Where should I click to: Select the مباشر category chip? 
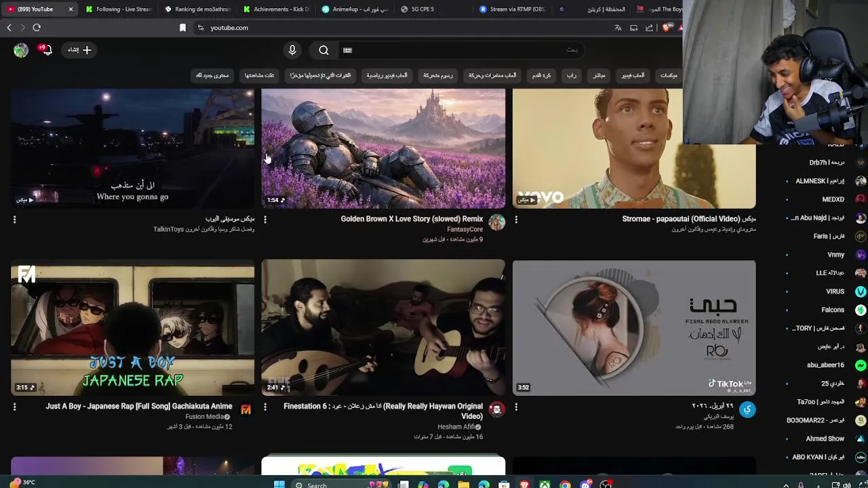tap(599, 75)
